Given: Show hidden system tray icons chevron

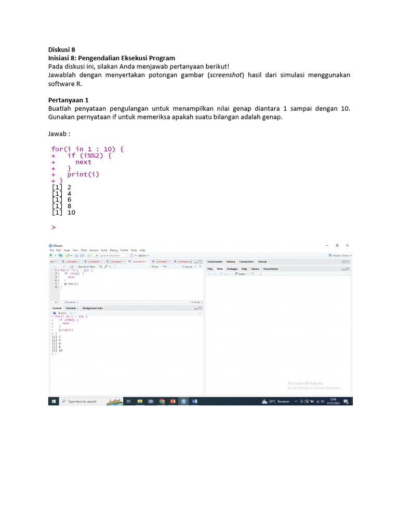Looking at the screenshot, I should [296, 402].
